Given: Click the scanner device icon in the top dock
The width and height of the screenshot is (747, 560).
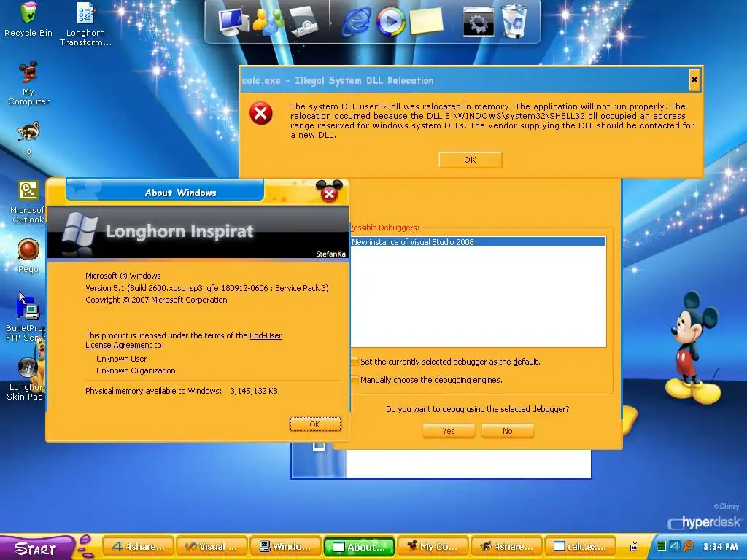Looking at the screenshot, I should (303, 21).
